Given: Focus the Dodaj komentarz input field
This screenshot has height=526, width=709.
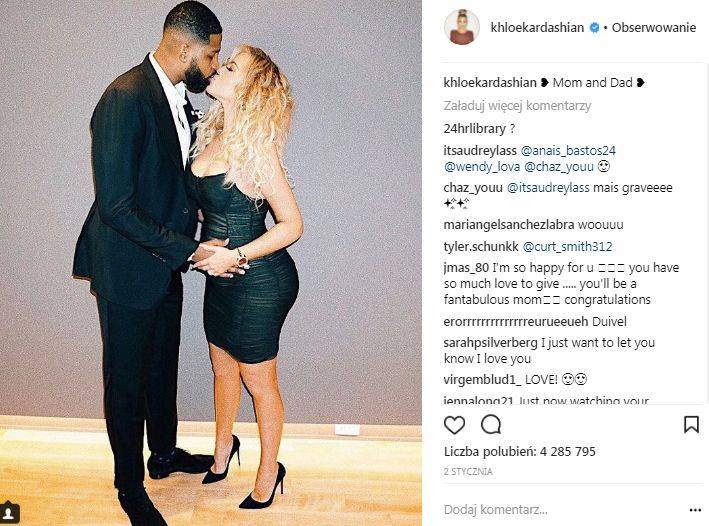Looking at the screenshot, I should click(561, 510).
